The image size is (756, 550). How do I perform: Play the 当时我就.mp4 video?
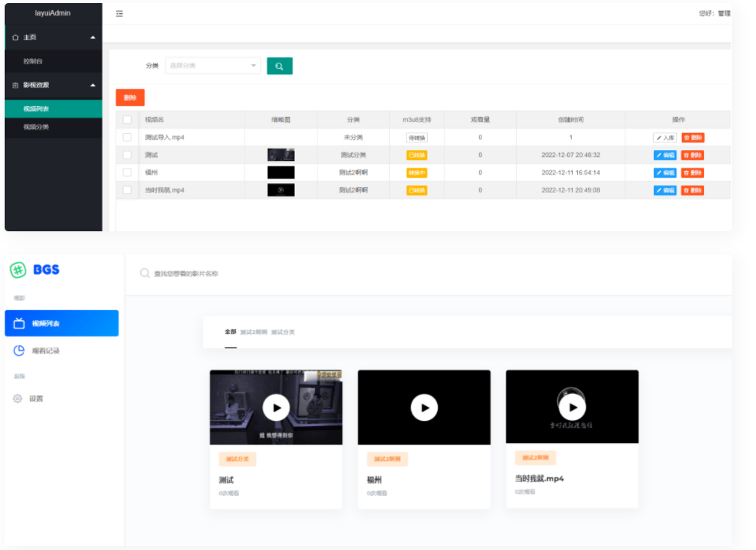coord(572,407)
